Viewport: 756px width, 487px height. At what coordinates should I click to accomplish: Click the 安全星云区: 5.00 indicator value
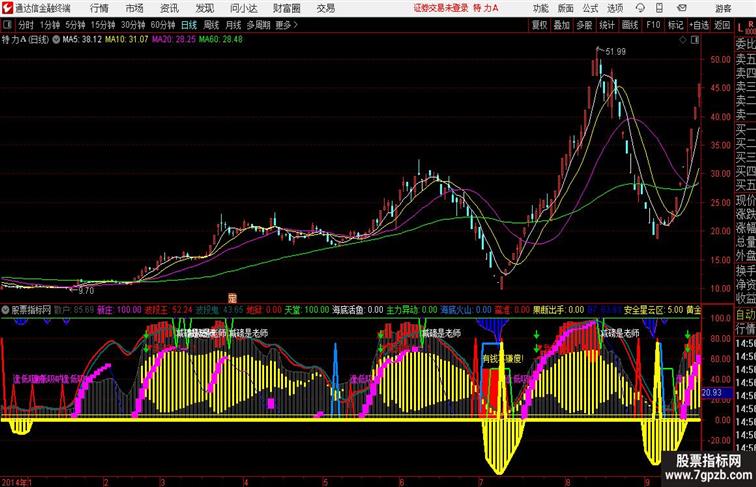(653, 310)
